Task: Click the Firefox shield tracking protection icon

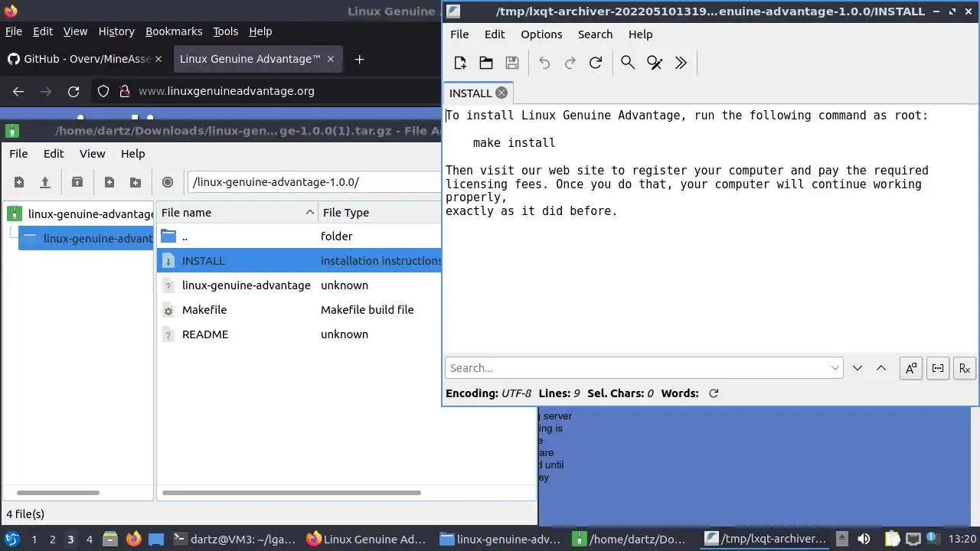Action: 103,91
